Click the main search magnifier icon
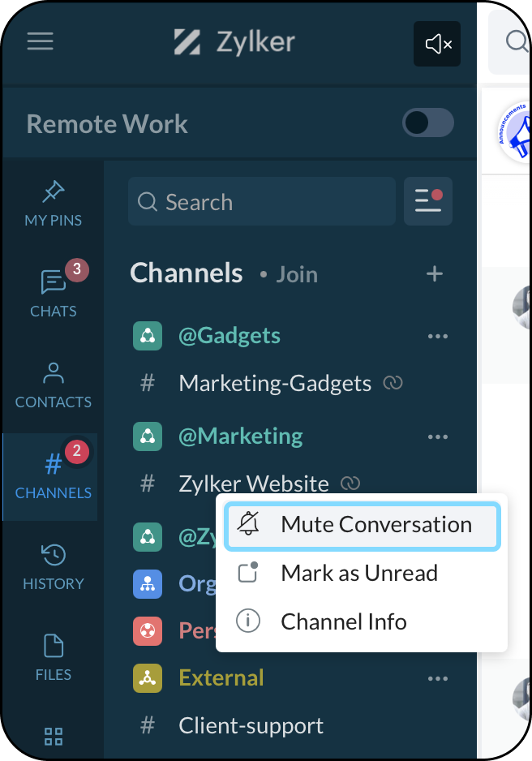The width and height of the screenshot is (532, 761). [517, 41]
